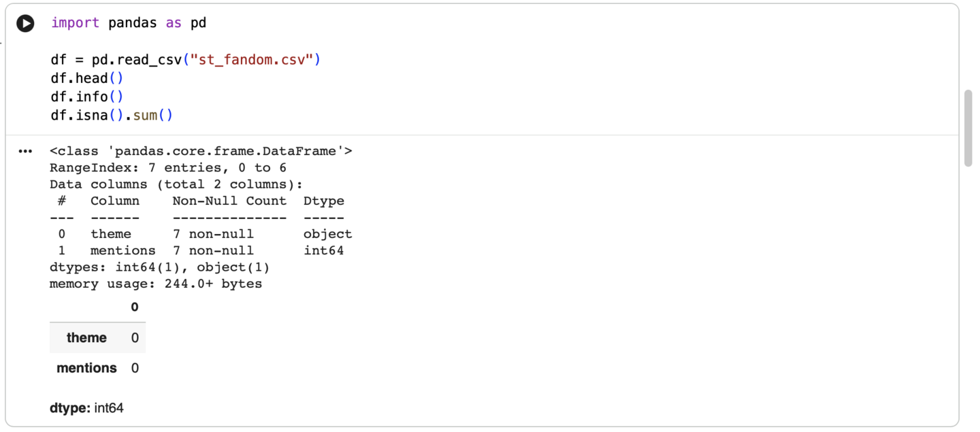Click the RangeIndex entries output line
This screenshot has height=432, width=980.
(x=168, y=167)
